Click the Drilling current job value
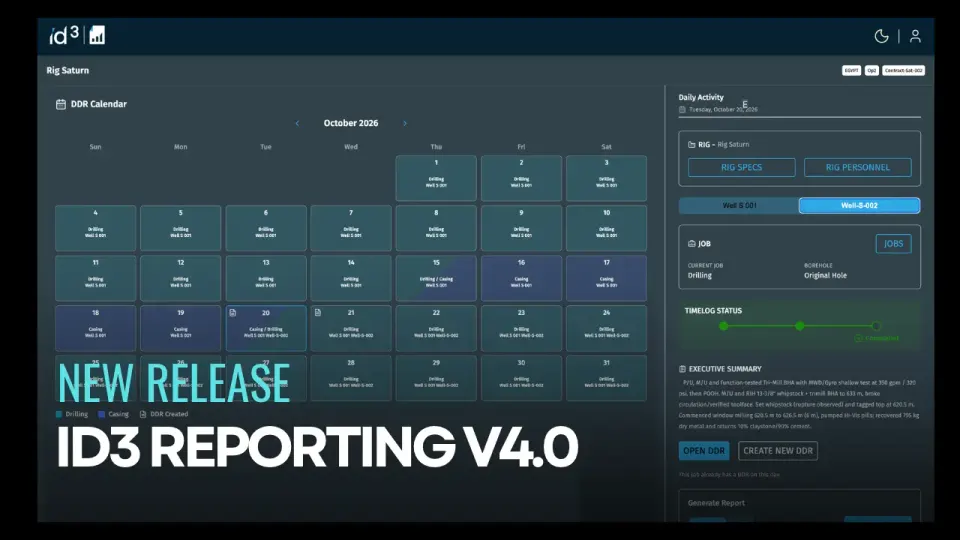 click(x=700, y=276)
